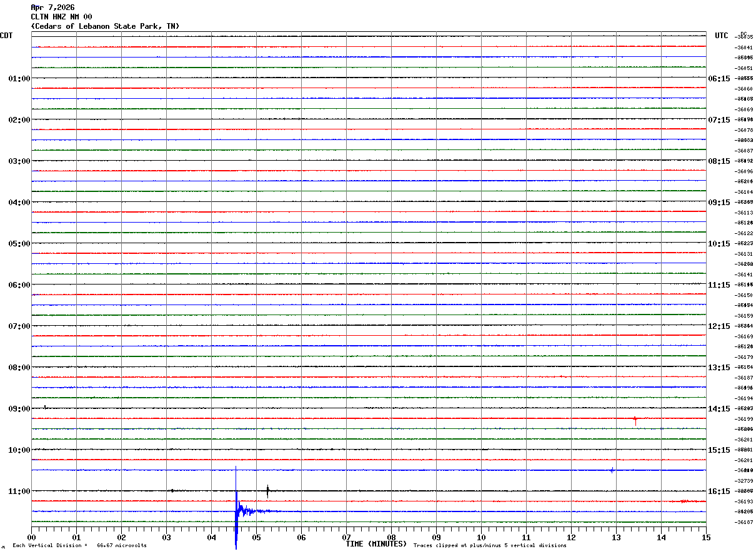Click the DC offset value -36141

pos(744,274)
